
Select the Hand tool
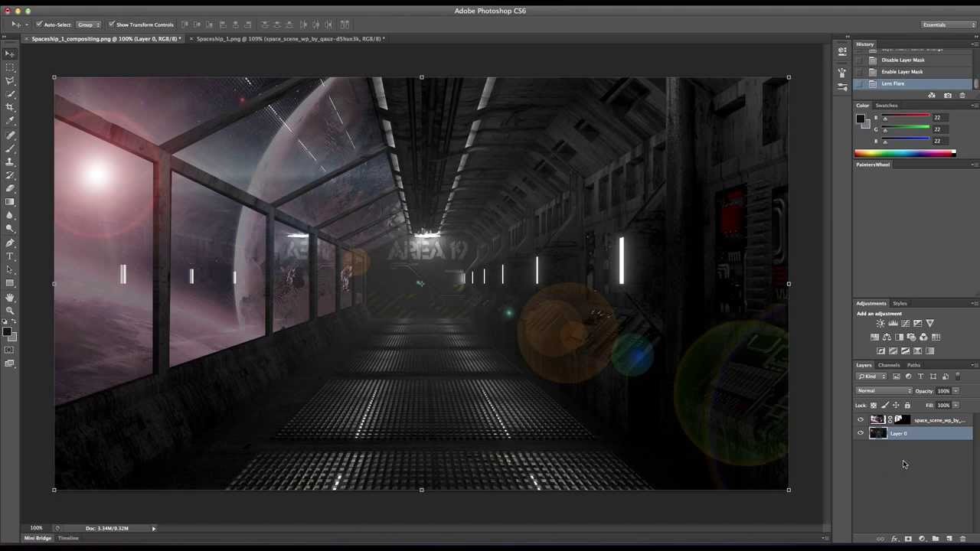(10, 297)
